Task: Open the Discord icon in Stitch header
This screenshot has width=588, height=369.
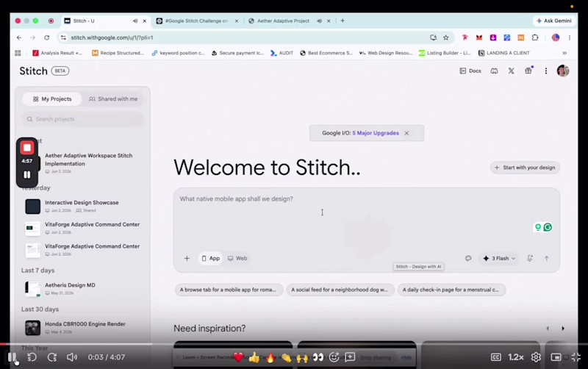Action: (494, 71)
